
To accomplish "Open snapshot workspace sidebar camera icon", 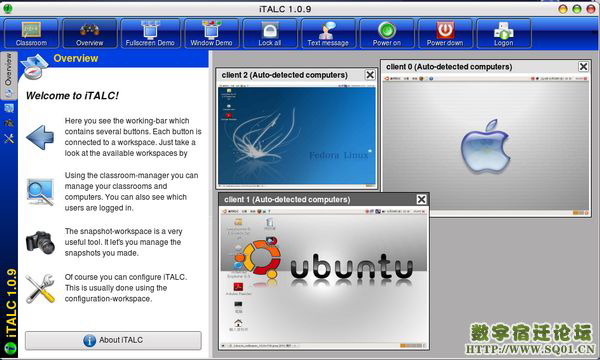I will 9,123.
